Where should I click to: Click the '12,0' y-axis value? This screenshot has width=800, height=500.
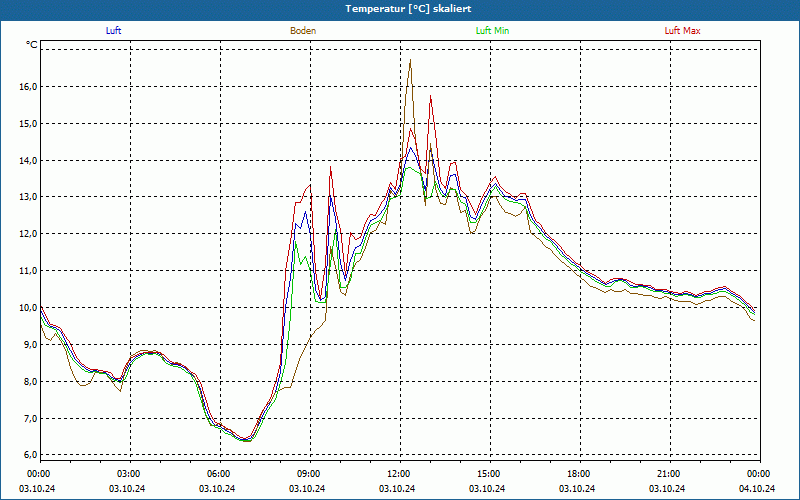(x=29, y=234)
